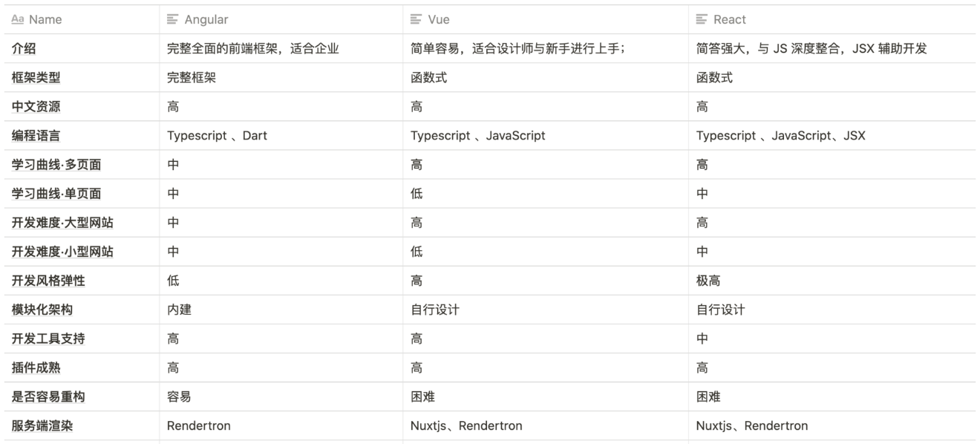The height and width of the screenshot is (444, 980).
Task: Click the 内建 cell for 模块化架构
Action: (x=179, y=310)
